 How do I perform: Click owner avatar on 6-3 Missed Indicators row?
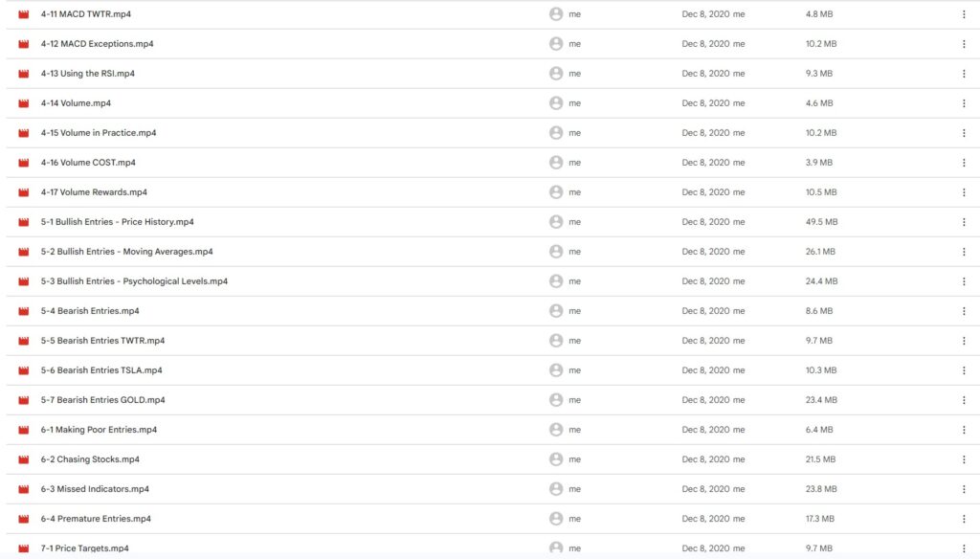coord(556,489)
